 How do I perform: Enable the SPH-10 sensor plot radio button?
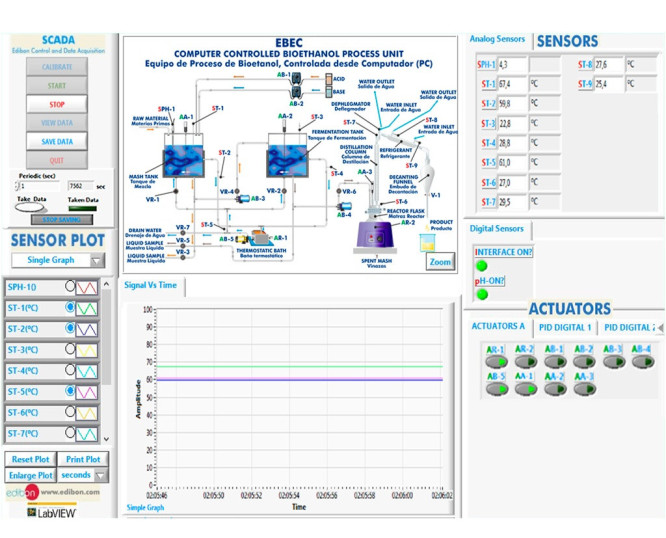(x=70, y=287)
